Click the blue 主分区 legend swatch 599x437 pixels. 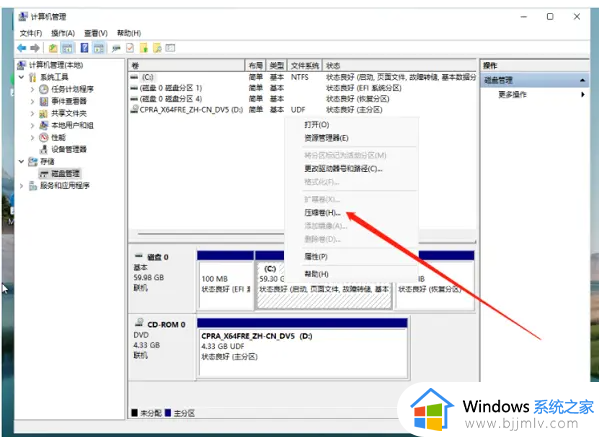168,413
